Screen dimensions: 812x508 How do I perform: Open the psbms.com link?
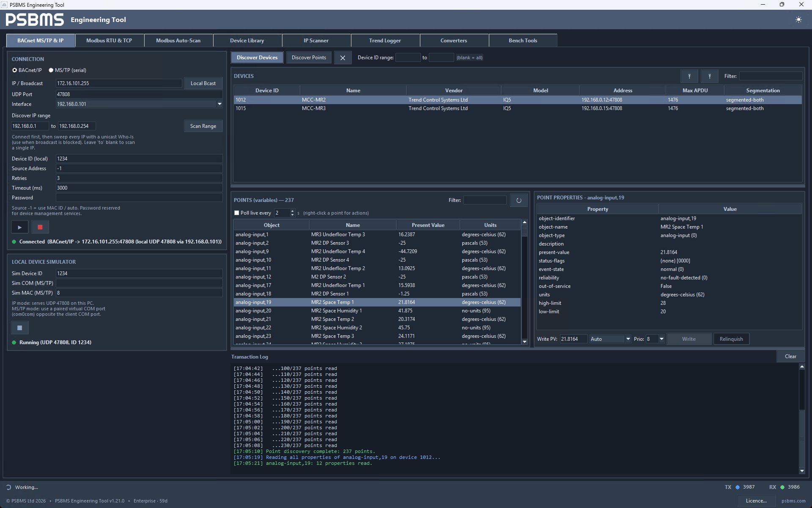(793, 501)
